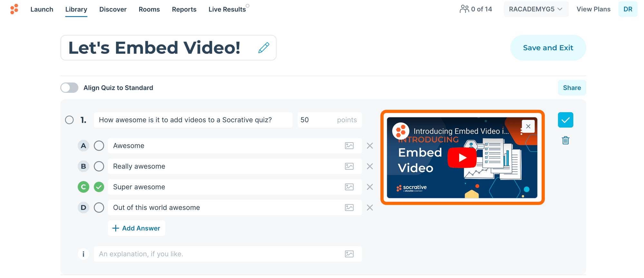Screen dimensions: 644x278
Task: Mark Out of this world awesome correct
Action: click(99, 208)
